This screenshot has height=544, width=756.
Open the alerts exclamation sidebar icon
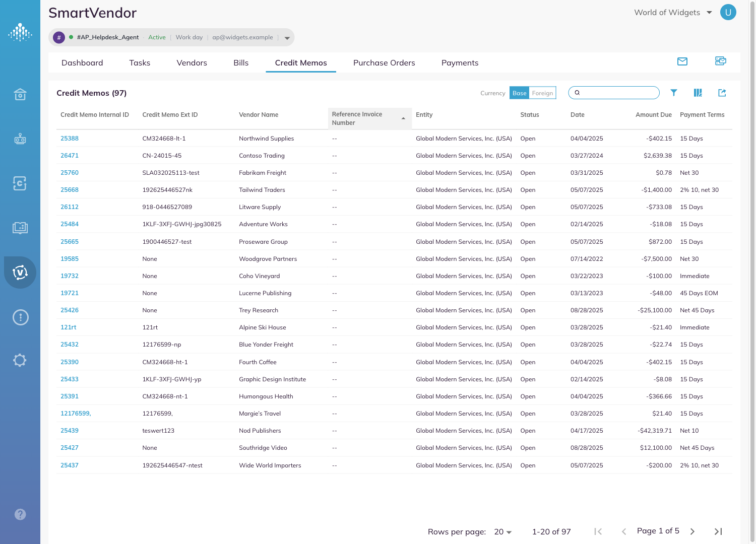tap(20, 317)
